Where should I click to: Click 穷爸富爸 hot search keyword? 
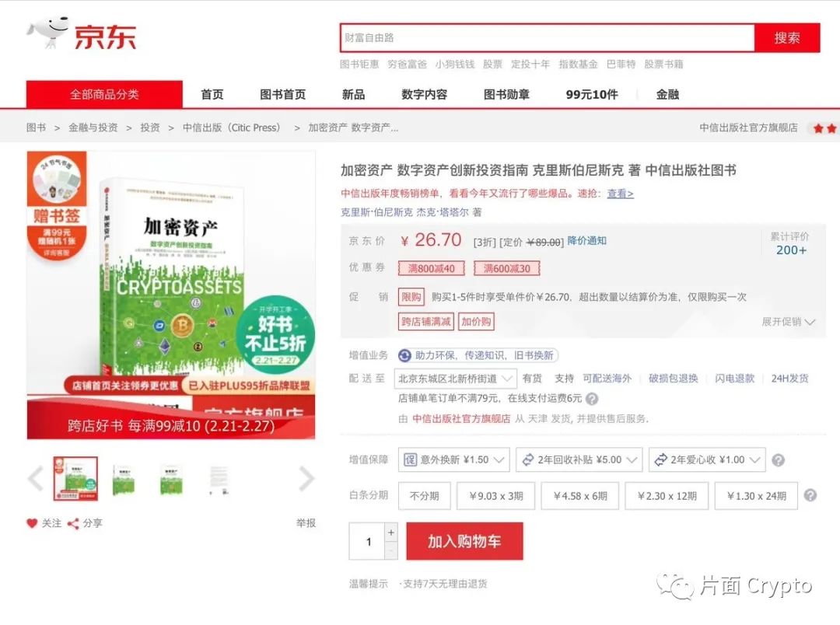407,65
